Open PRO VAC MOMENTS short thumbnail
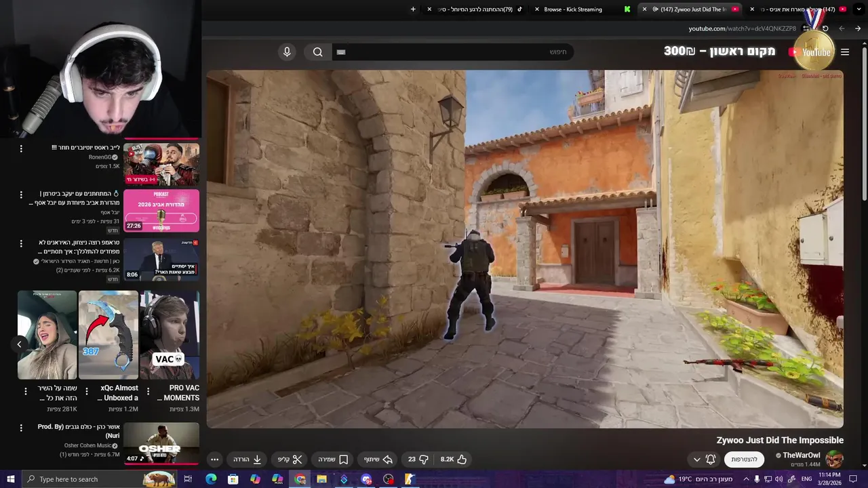The height and width of the screenshot is (488, 868). [x=170, y=335]
